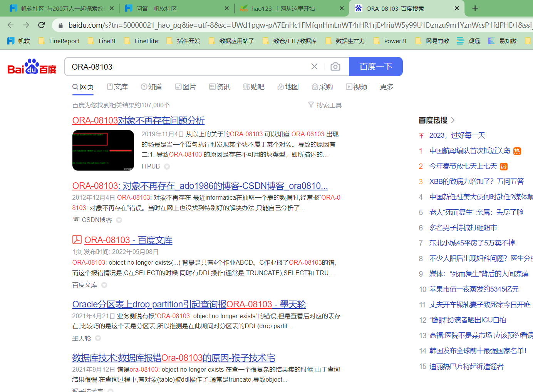Close the 问答 - 帆软社区 tab
The image size is (533, 392).
tap(227, 8)
